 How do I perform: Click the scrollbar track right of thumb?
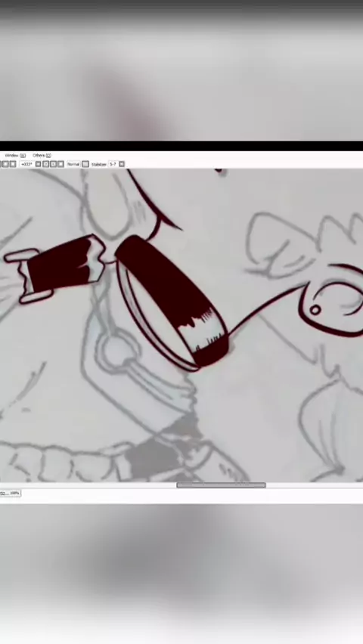(x=314, y=485)
